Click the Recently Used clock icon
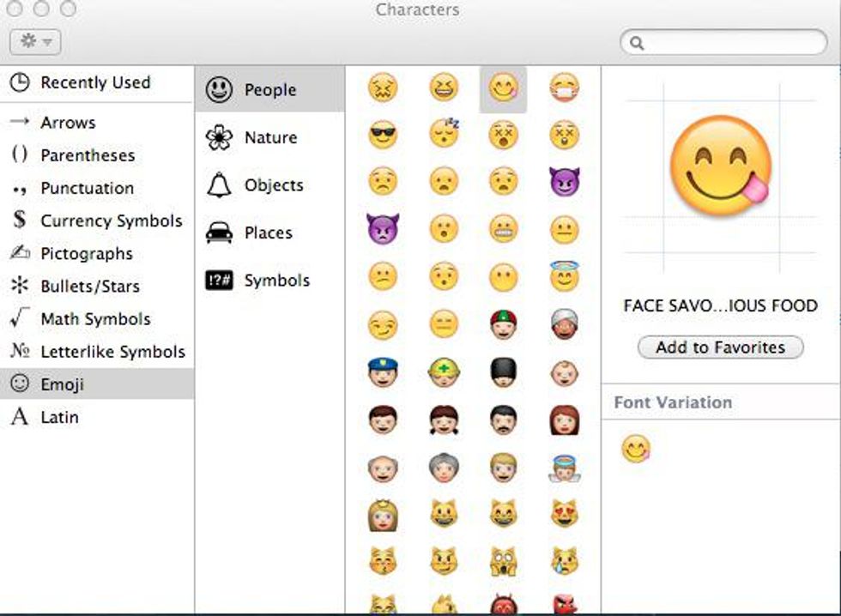The width and height of the screenshot is (841, 616). pos(19,82)
